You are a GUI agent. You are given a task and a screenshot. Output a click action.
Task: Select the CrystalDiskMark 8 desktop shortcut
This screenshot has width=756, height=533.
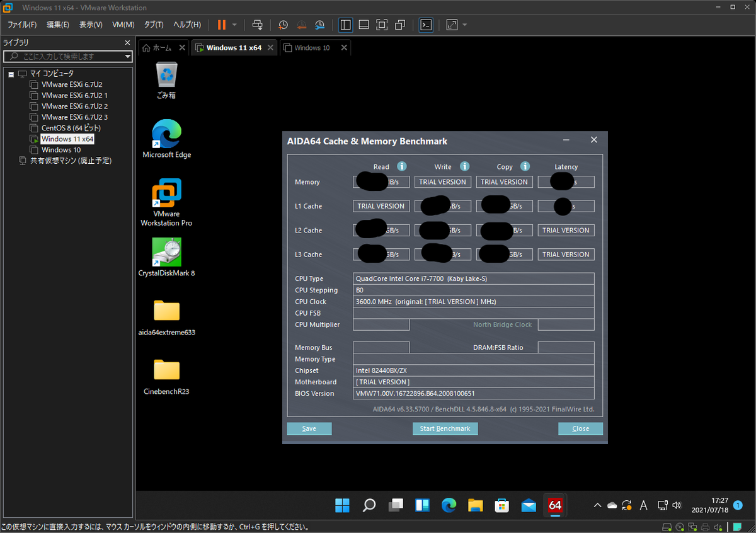pos(166,257)
